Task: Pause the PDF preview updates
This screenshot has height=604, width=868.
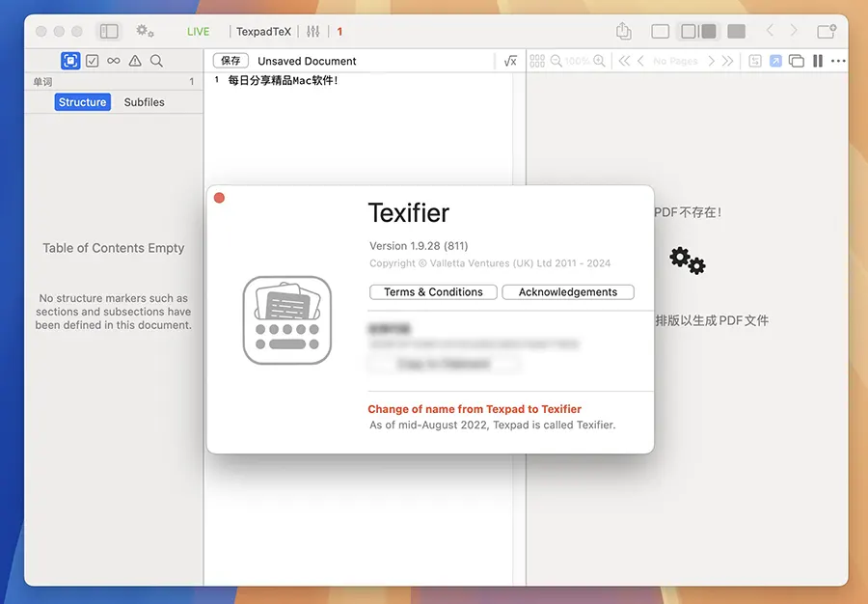Action: pos(818,61)
